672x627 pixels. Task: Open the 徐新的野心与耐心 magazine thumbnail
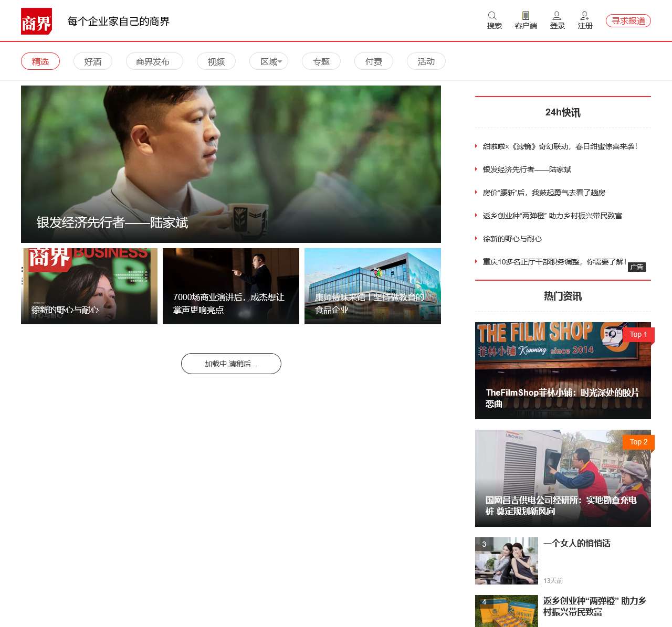click(x=89, y=286)
